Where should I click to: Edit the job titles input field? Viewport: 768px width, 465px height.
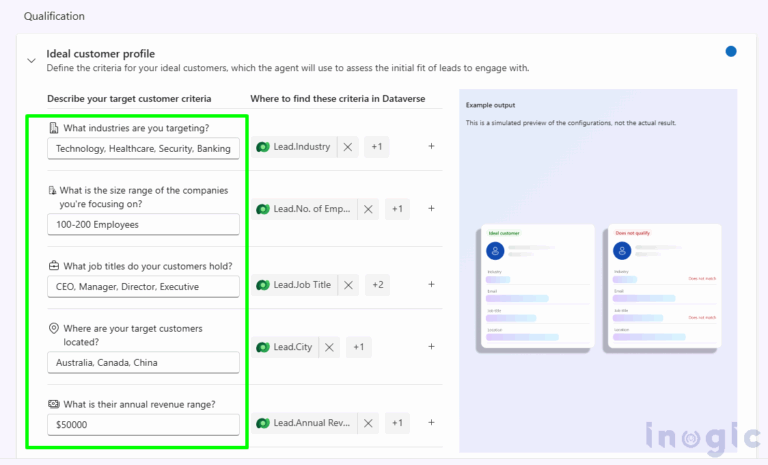point(143,286)
